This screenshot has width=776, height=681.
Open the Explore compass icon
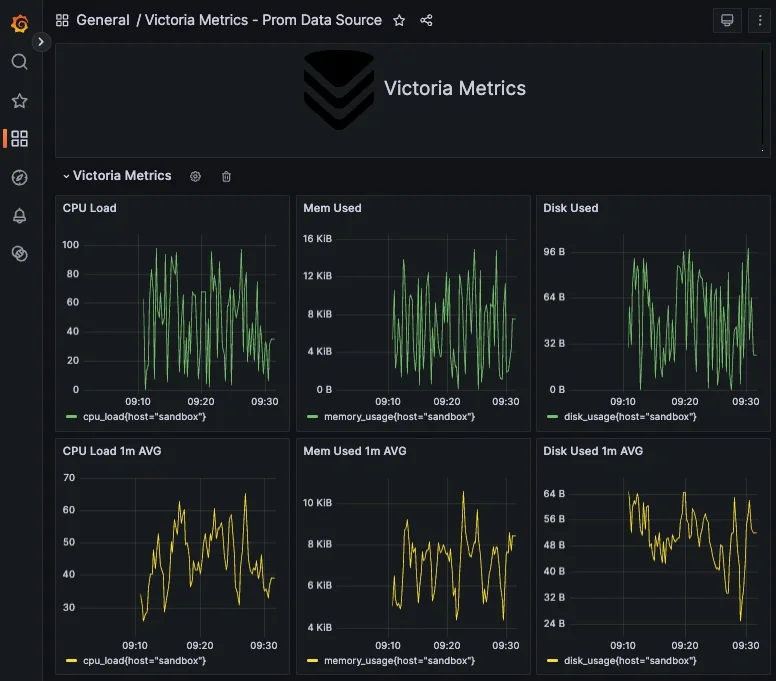19,178
